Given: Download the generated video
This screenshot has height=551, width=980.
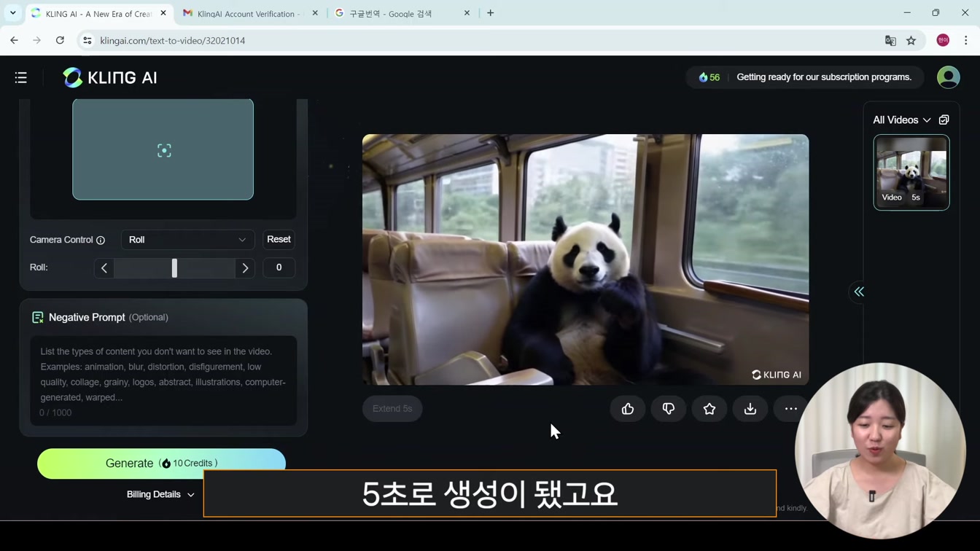Looking at the screenshot, I should pos(750,409).
